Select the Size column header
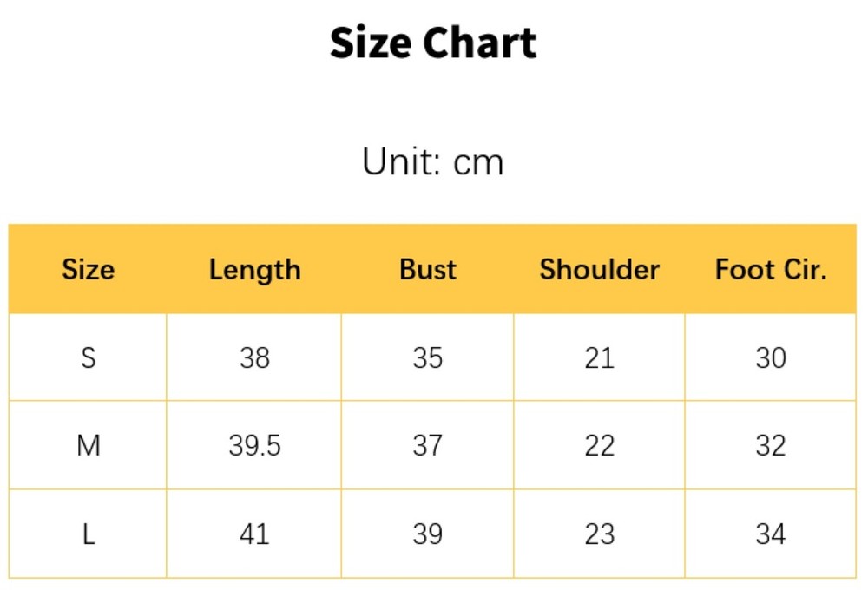The width and height of the screenshot is (868, 590). click(x=88, y=270)
